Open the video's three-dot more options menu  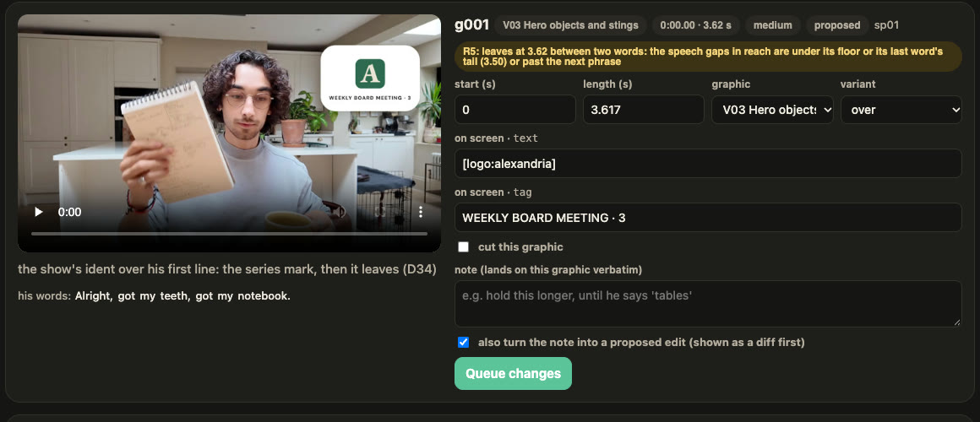pyautogui.click(x=421, y=212)
